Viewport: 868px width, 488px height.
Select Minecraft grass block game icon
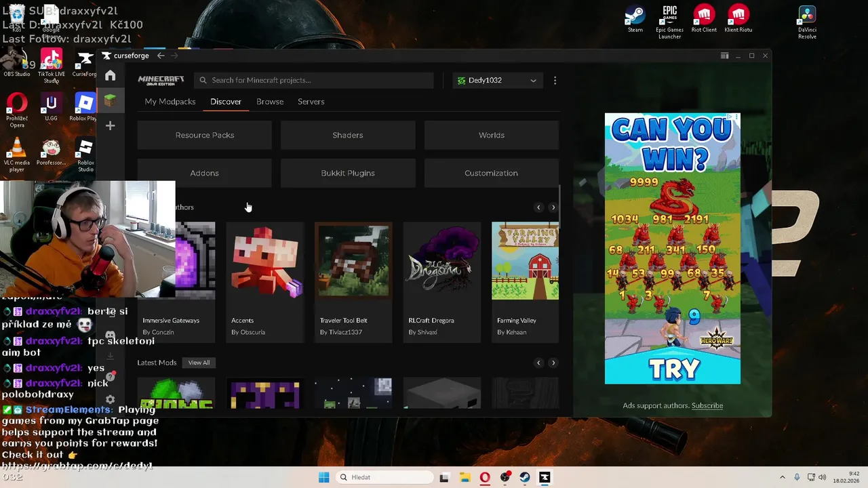pos(111,100)
